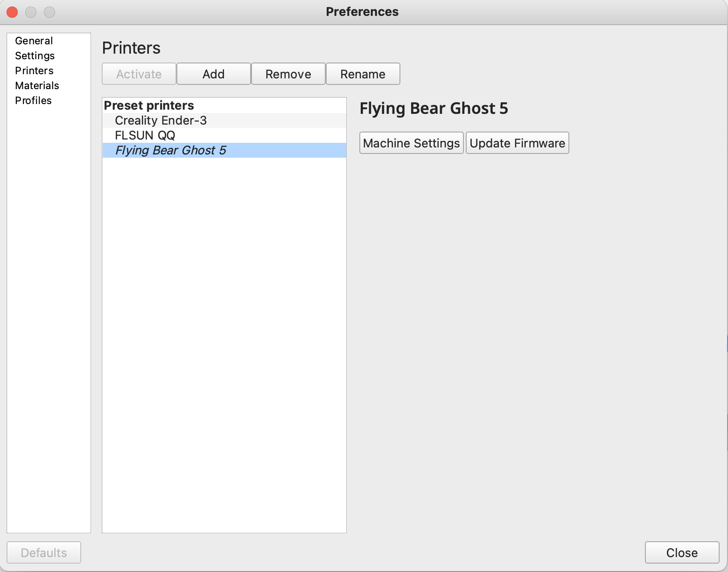
Task: Select the Printers section in sidebar
Action: click(34, 70)
